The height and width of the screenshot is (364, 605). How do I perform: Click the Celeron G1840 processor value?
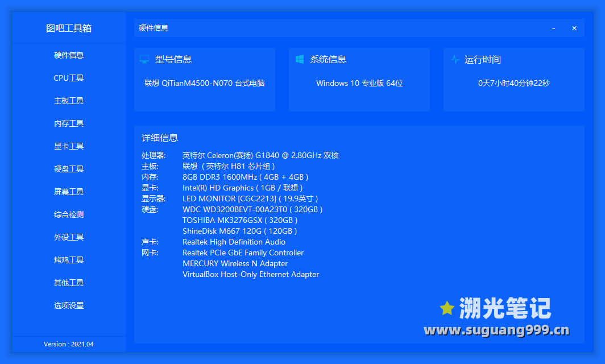click(x=260, y=156)
